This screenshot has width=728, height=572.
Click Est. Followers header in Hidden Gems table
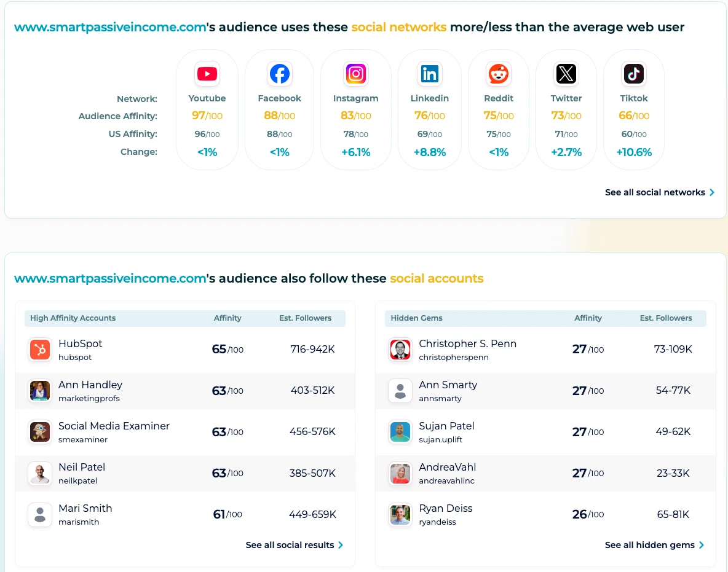click(665, 318)
